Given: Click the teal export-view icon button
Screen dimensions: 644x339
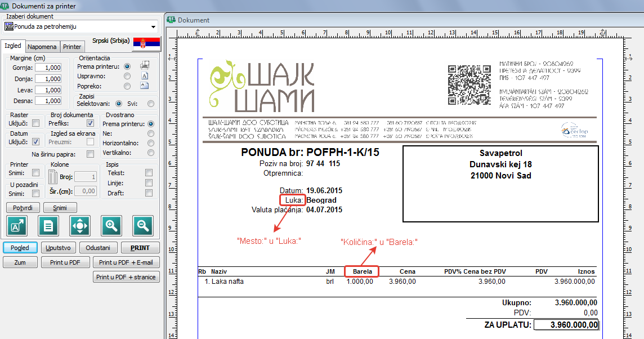Looking at the screenshot, I should tap(17, 226).
